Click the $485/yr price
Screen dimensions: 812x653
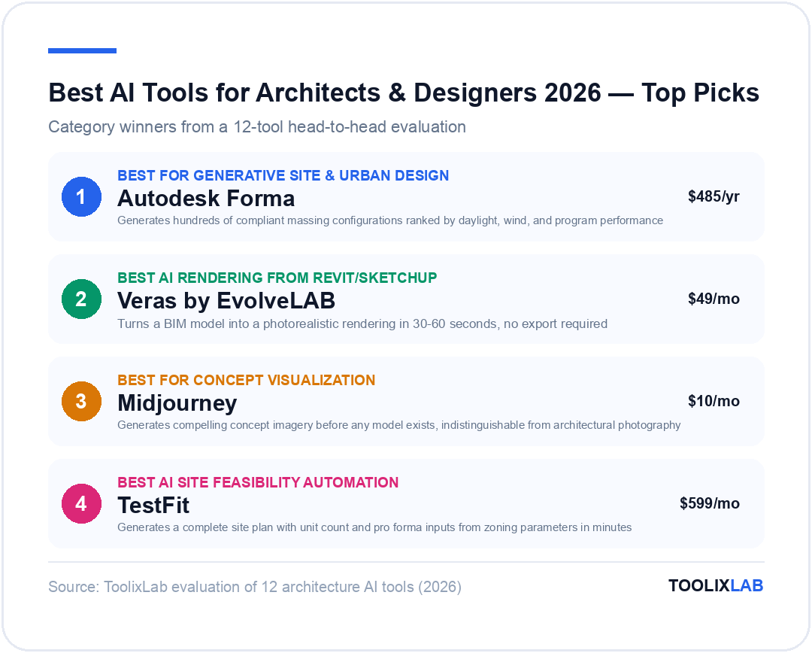(714, 196)
